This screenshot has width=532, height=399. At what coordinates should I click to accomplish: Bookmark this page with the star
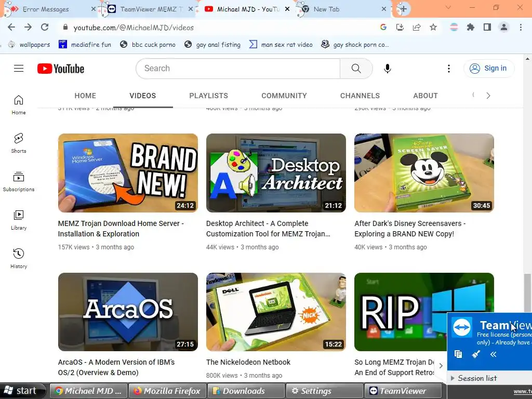pyautogui.click(x=433, y=28)
